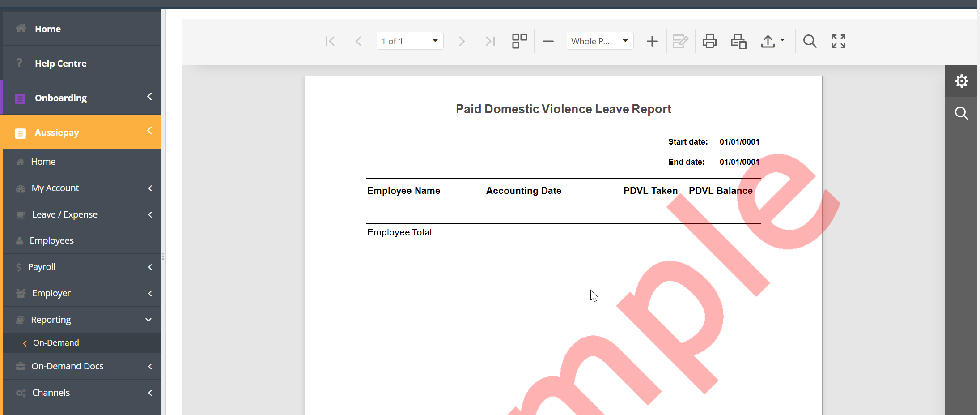Click the Employee Total row label
Image resolution: width=980 pixels, height=415 pixels.
pos(399,232)
